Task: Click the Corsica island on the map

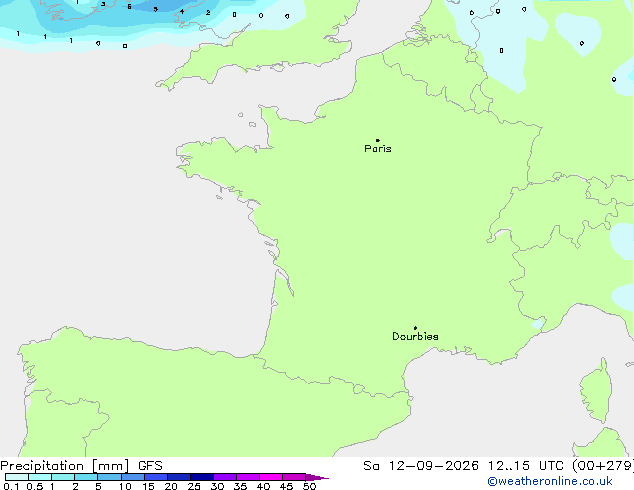Action: pyautogui.click(x=597, y=392)
